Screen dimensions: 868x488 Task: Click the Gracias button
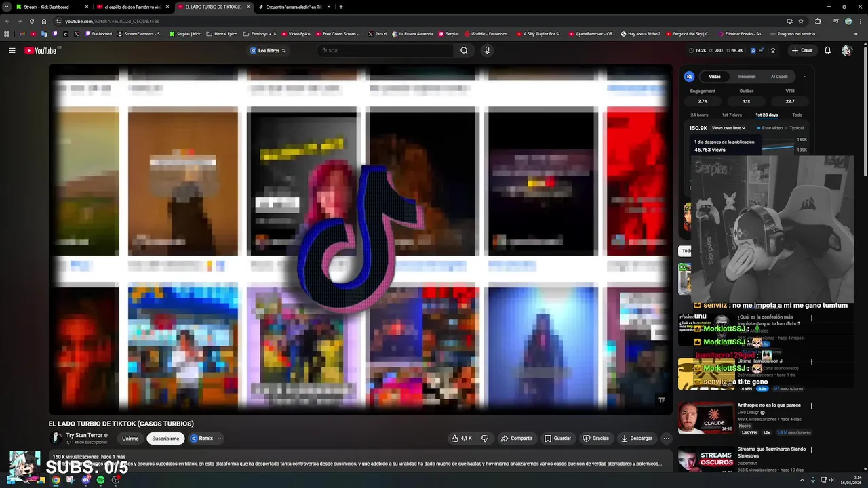point(596,439)
